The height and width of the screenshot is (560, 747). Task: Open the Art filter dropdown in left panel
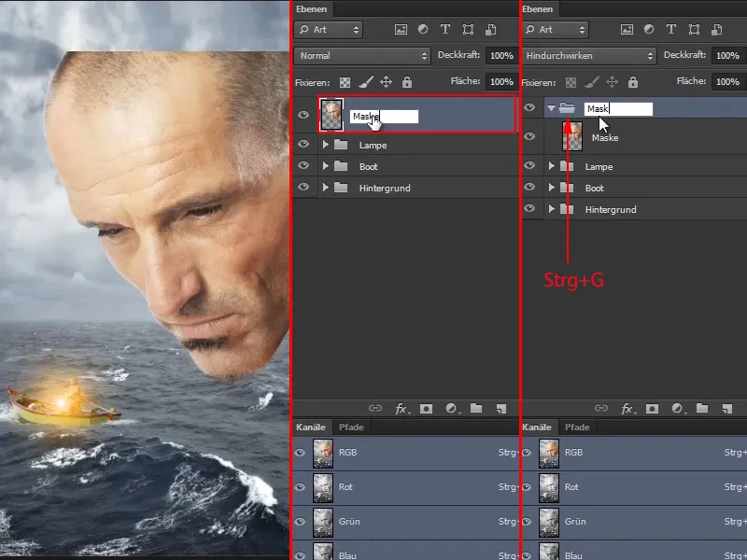click(329, 30)
